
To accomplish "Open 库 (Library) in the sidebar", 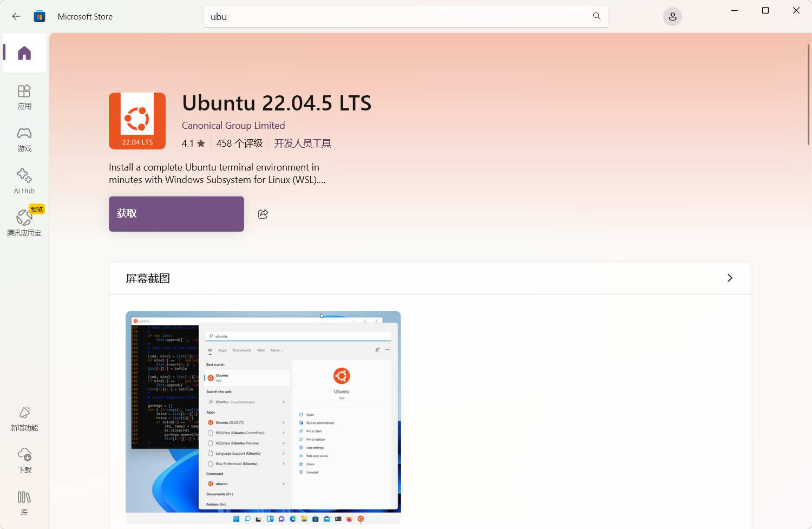I will (24, 503).
